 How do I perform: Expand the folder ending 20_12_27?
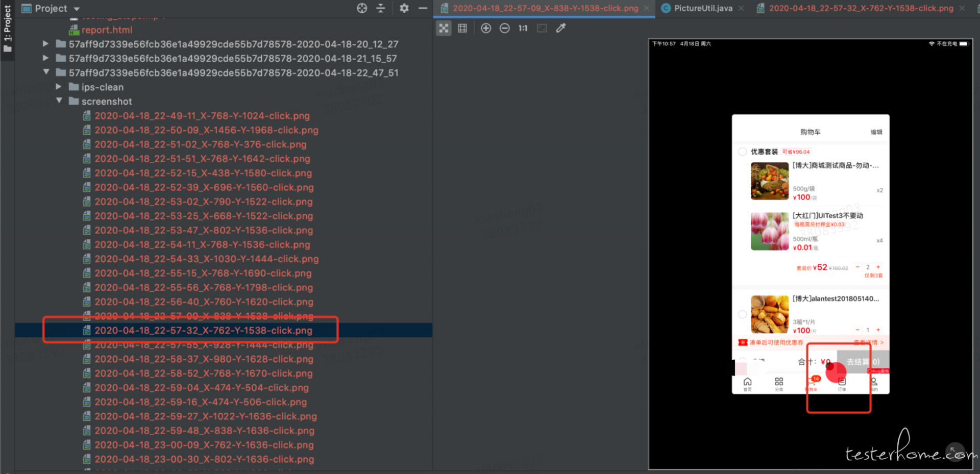tap(46, 44)
